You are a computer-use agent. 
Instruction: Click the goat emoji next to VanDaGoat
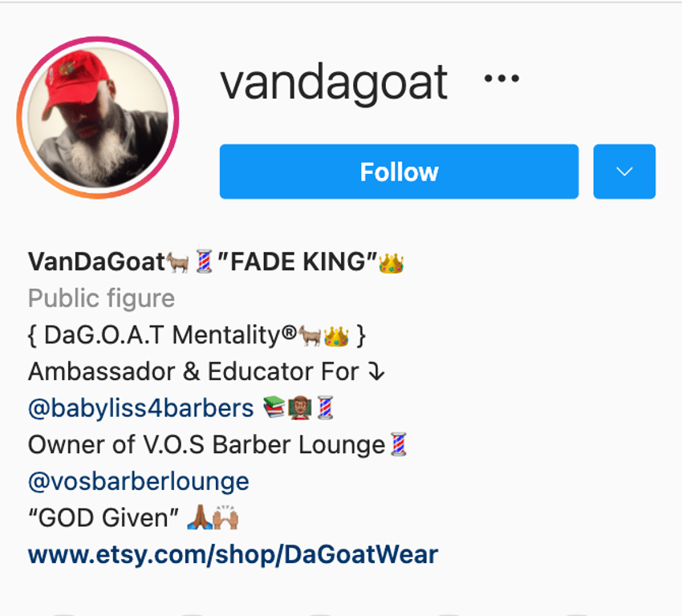coord(177,262)
